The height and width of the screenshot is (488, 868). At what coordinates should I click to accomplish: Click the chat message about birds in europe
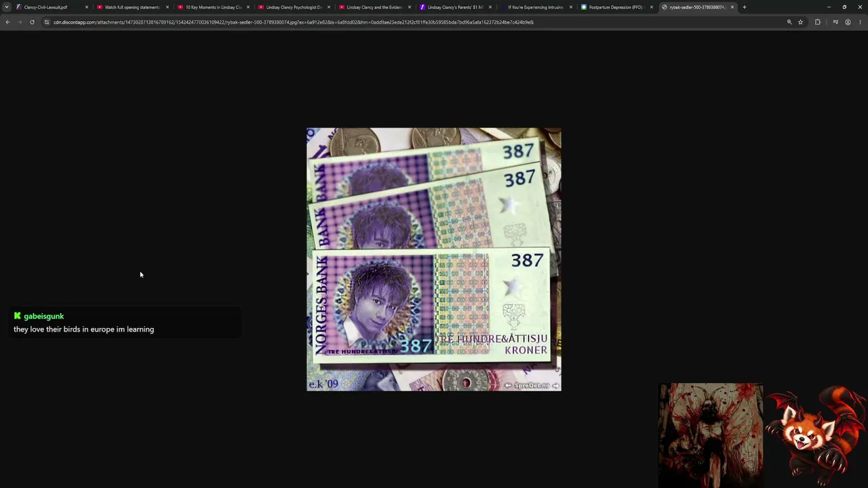[83, 329]
